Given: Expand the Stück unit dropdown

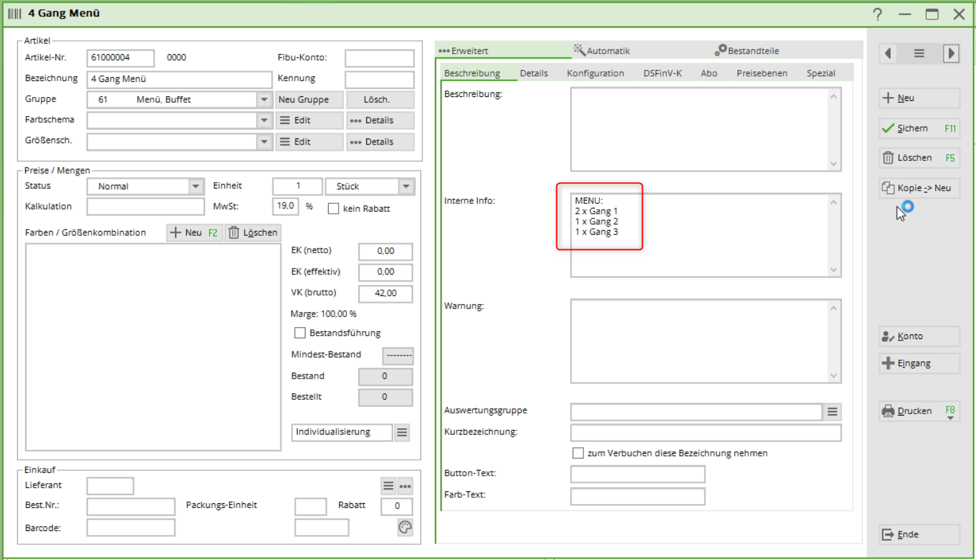Looking at the screenshot, I should coord(406,187).
